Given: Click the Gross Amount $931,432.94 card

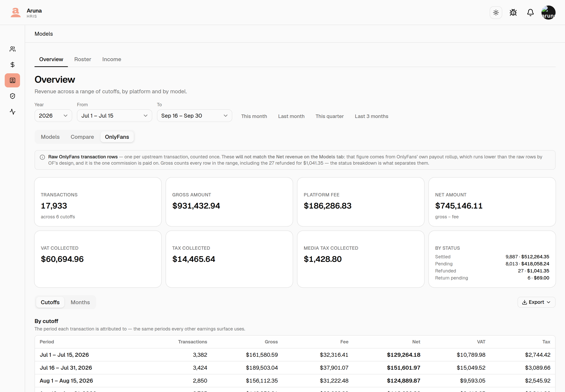Looking at the screenshot, I should [229, 202].
